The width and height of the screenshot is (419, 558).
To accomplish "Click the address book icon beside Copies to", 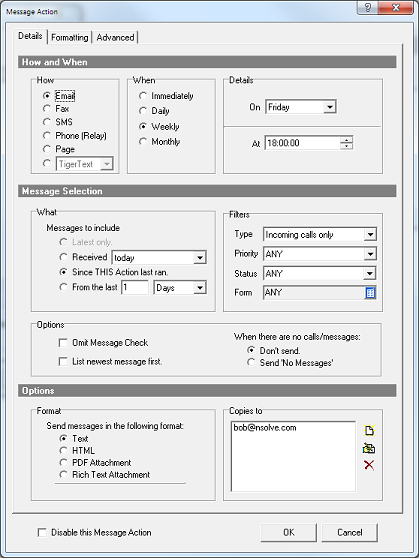I will tap(369, 448).
